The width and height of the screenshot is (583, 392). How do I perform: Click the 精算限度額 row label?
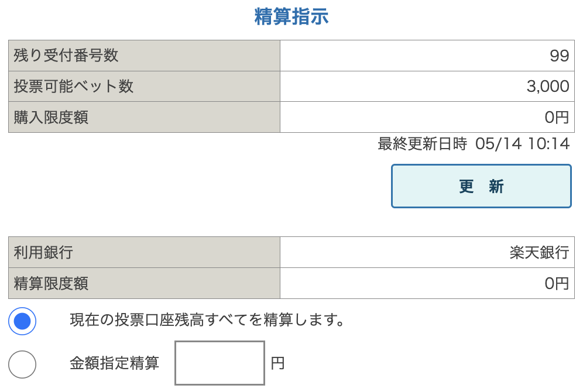tap(52, 284)
